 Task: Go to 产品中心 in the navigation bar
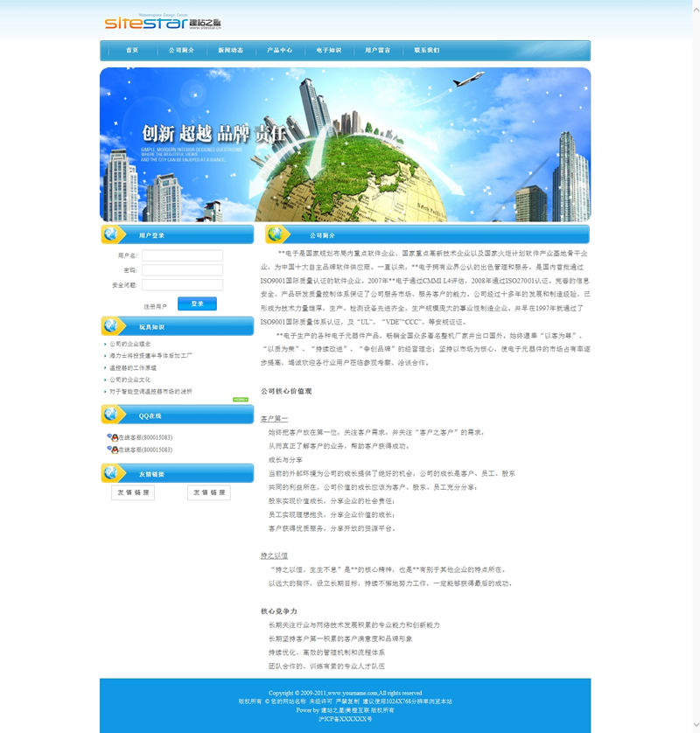280,51
